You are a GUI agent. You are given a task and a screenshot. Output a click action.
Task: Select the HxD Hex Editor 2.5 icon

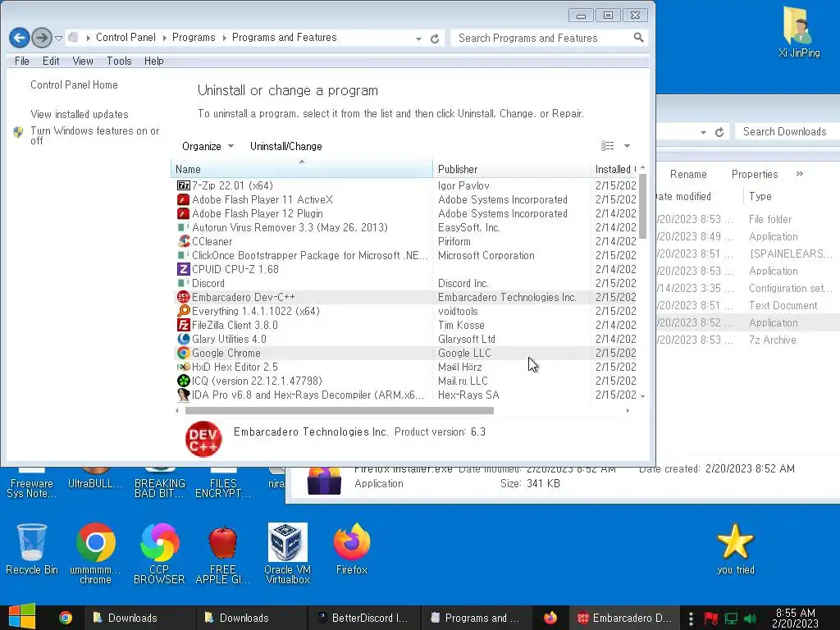(183, 367)
